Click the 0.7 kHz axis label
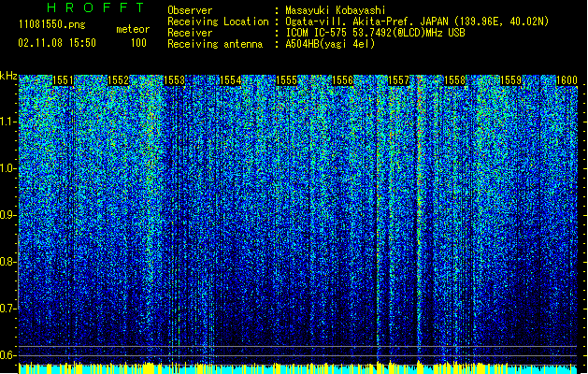Screen dimensions: 588x374 tap(8, 309)
